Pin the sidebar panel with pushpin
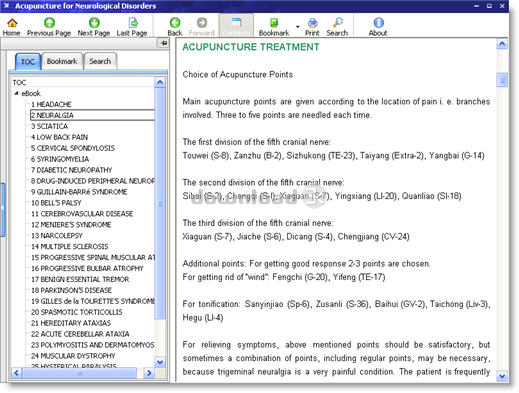519x393 pixels. coord(164,43)
